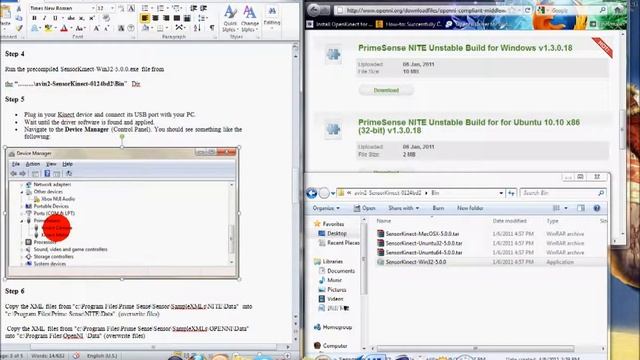Click Download under NITE Windows build
The width and height of the screenshot is (640, 360).
click(x=386, y=90)
